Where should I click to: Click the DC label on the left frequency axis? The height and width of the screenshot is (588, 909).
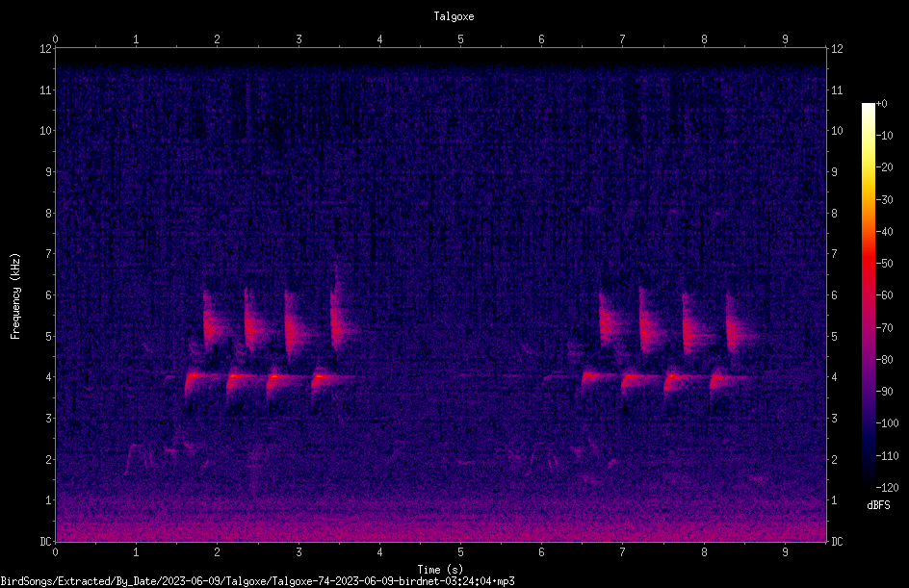[45, 542]
